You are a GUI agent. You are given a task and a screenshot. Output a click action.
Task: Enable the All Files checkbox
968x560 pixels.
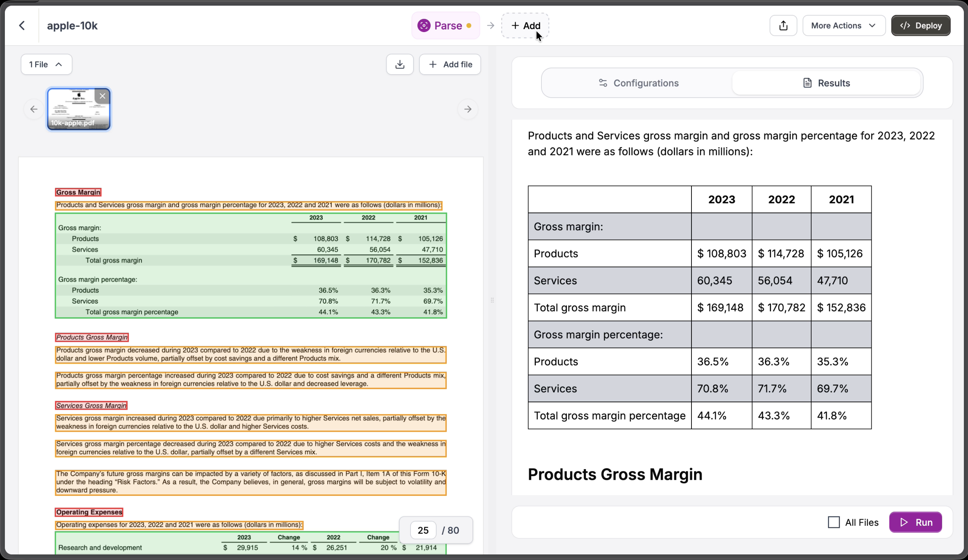834,522
